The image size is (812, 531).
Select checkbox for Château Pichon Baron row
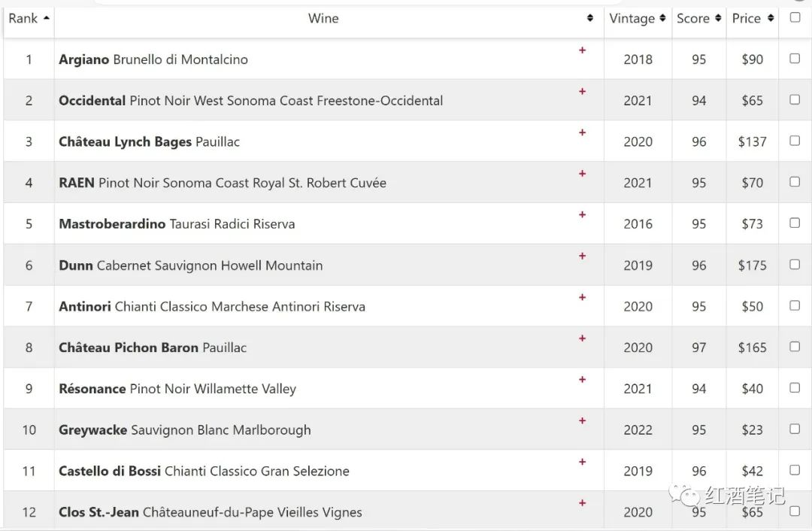[795, 347]
